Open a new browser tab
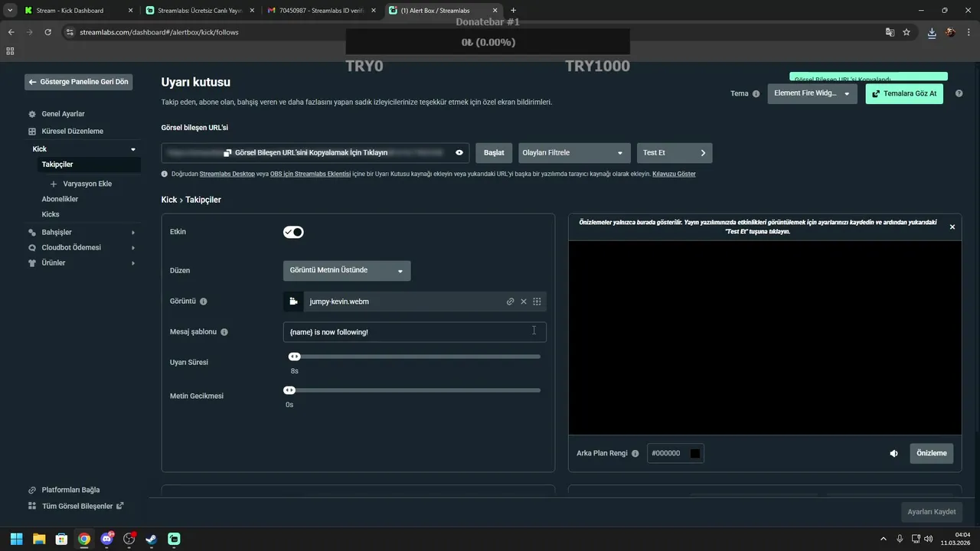The image size is (980, 551). 513,11
